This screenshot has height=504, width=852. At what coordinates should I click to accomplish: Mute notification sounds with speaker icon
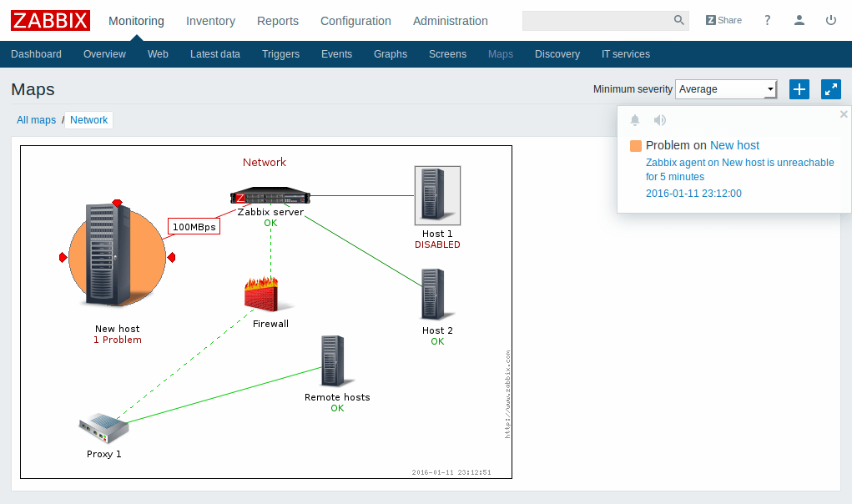(659, 120)
